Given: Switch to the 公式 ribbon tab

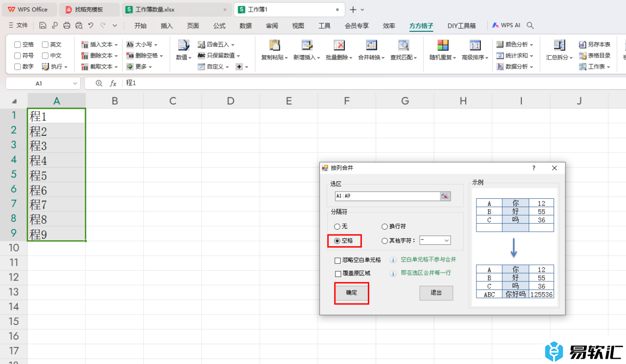Looking at the screenshot, I should coord(220,26).
